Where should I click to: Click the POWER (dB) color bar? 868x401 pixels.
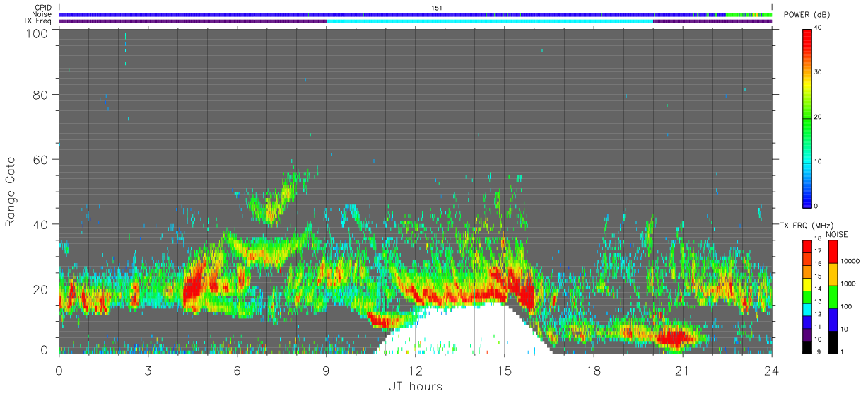pyautogui.click(x=807, y=117)
